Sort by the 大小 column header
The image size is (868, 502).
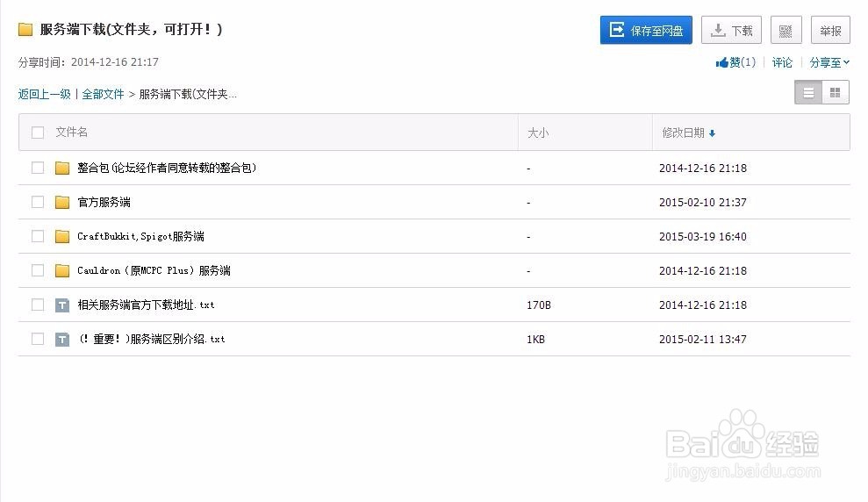click(x=537, y=133)
